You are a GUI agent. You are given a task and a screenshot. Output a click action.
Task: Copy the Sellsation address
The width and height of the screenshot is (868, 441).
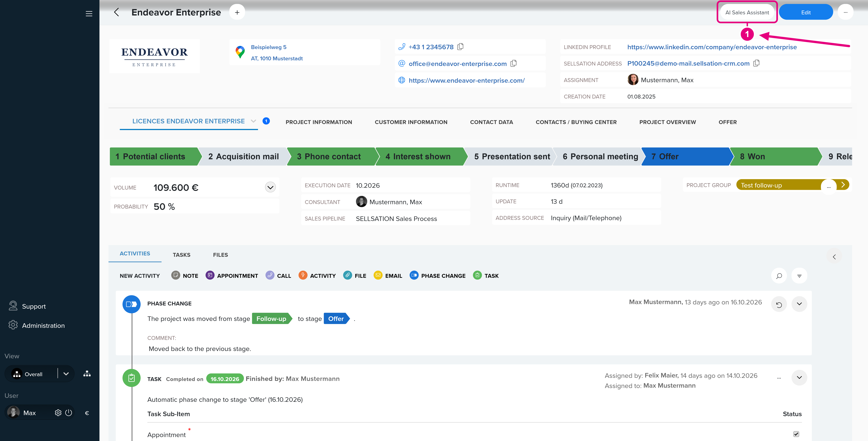pyautogui.click(x=756, y=63)
